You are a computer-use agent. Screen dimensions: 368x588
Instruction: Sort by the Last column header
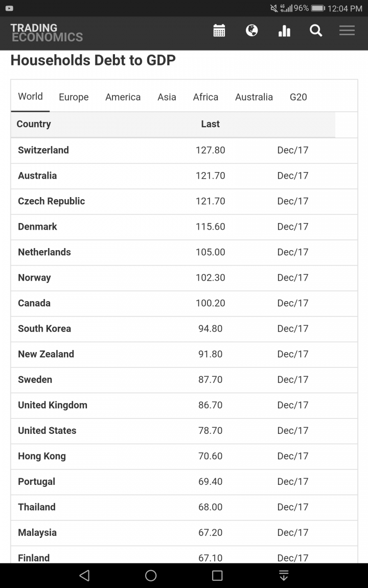210,124
